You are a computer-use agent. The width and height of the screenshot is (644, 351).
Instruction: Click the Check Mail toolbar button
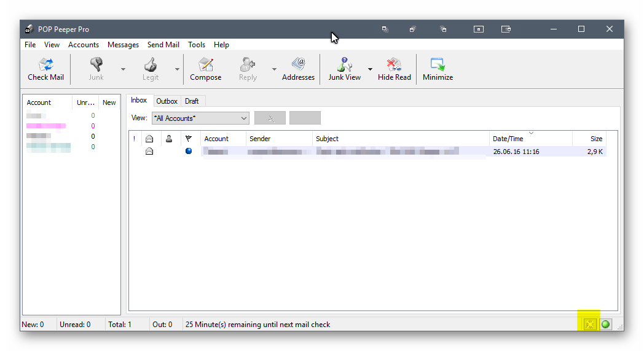tap(45, 69)
